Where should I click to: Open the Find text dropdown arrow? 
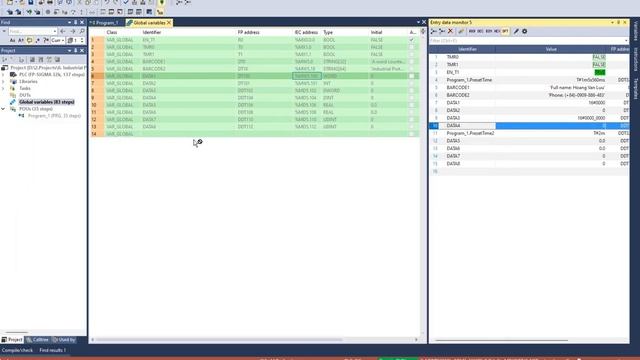click(x=54, y=31)
